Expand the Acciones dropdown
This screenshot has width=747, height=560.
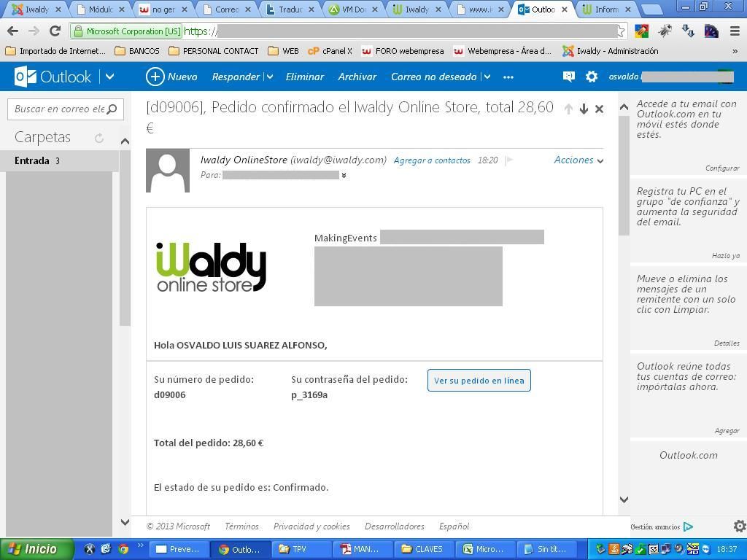(x=578, y=160)
